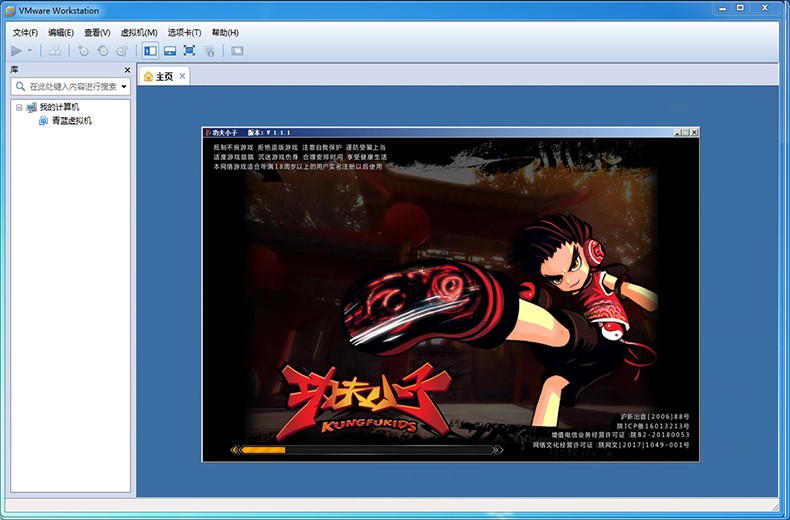Maximize the VMware Workstation window
Image resolution: width=790 pixels, height=520 pixels.
click(x=740, y=8)
